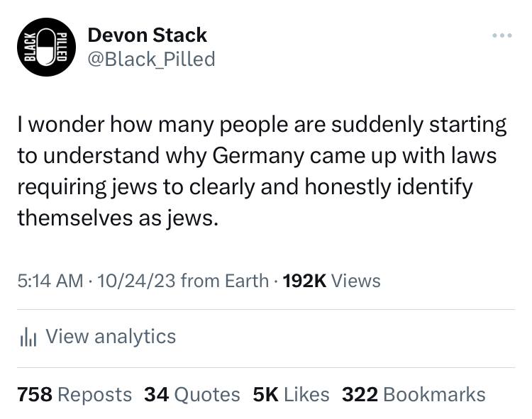The height and width of the screenshot is (419, 532).
Task: Open the Black Pilled profile avatar
Action: click(x=47, y=47)
